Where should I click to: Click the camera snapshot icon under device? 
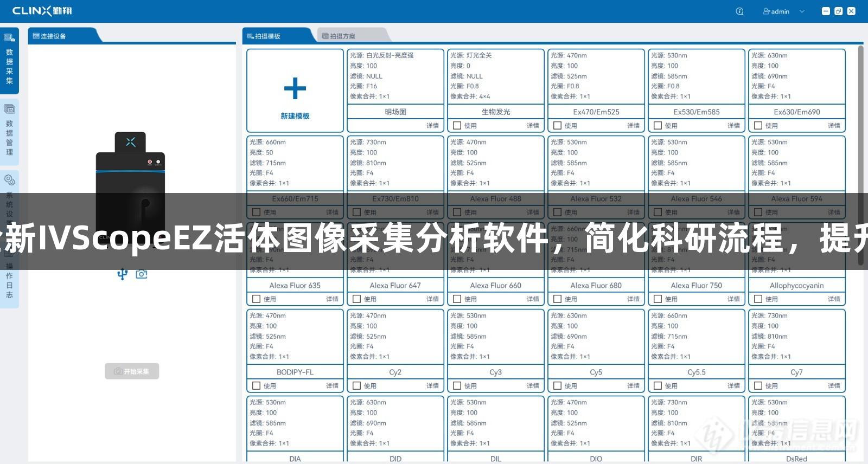pos(142,274)
